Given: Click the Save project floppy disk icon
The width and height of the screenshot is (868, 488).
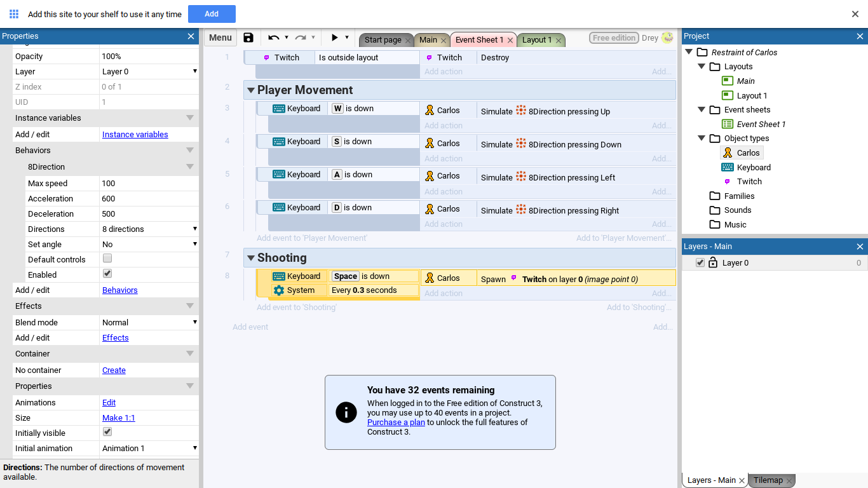Looking at the screenshot, I should (248, 38).
